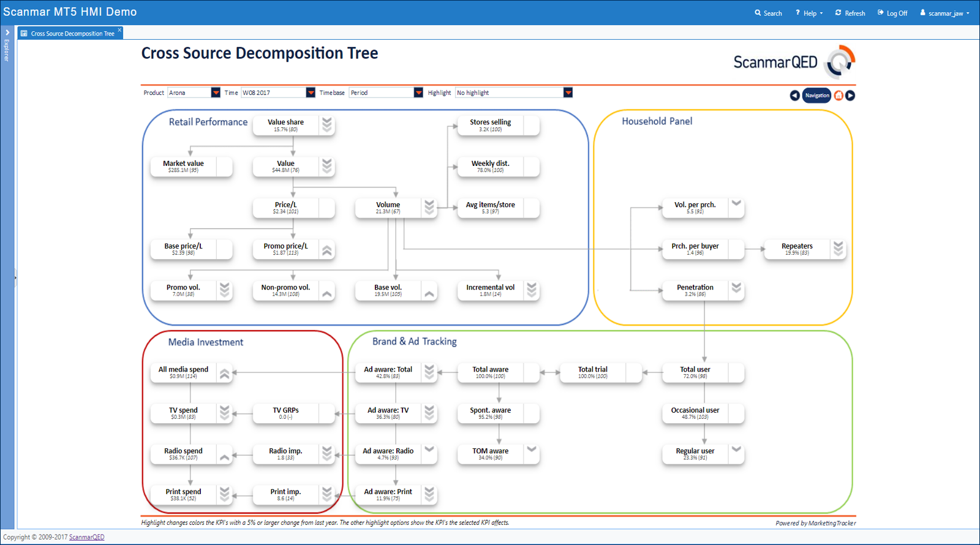The width and height of the screenshot is (980, 545).
Task: Click the up-arrow icon on All media spend
Action: pyautogui.click(x=225, y=373)
